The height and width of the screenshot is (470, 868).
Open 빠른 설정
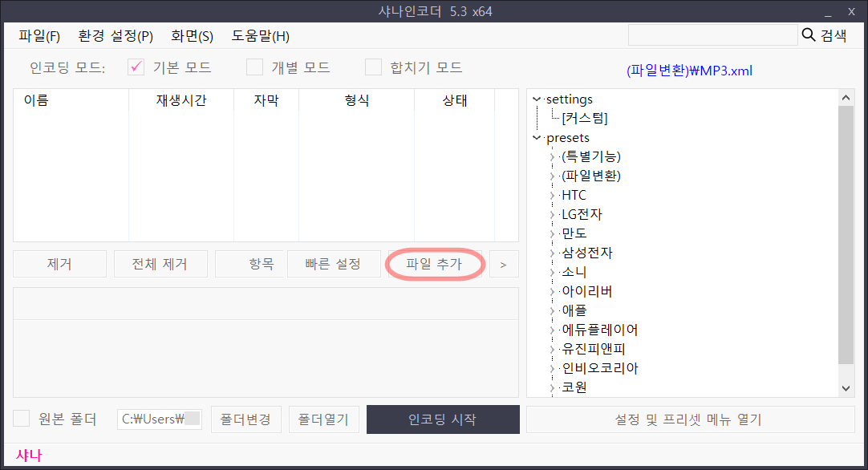pos(334,264)
